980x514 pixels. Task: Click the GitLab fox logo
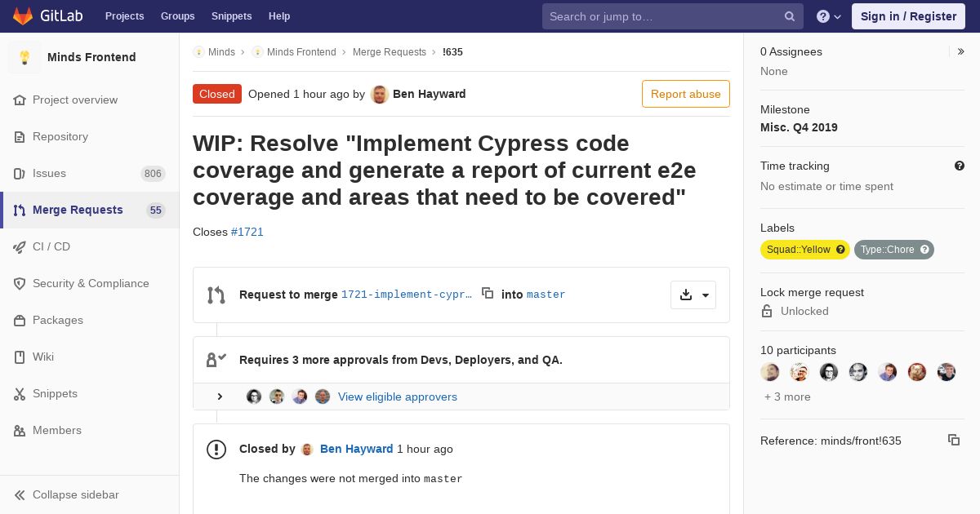pyautogui.click(x=23, y=16)
